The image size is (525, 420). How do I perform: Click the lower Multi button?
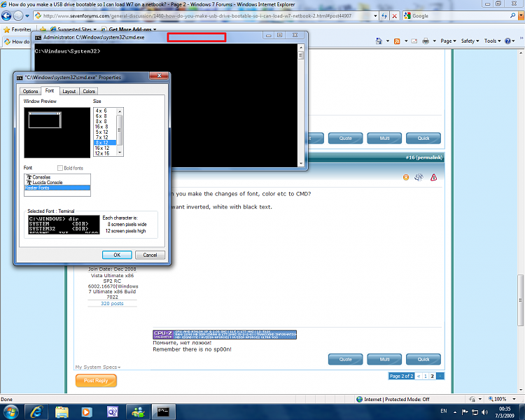384,359
